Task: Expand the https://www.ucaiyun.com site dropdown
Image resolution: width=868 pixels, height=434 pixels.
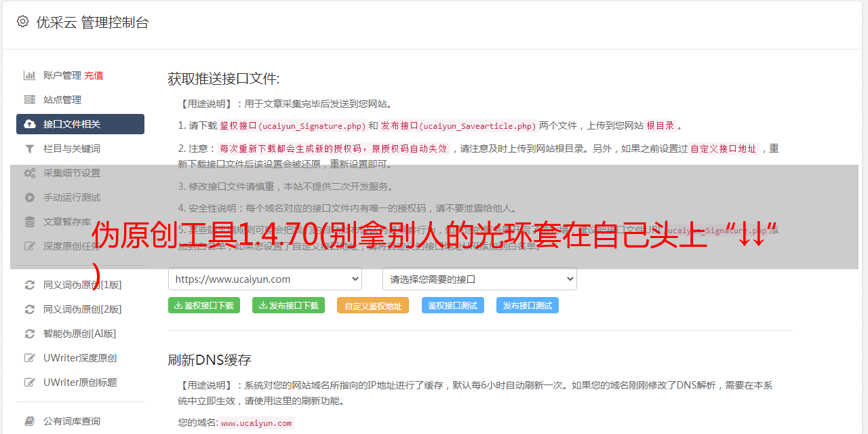Action: click(x=265, y=279)
